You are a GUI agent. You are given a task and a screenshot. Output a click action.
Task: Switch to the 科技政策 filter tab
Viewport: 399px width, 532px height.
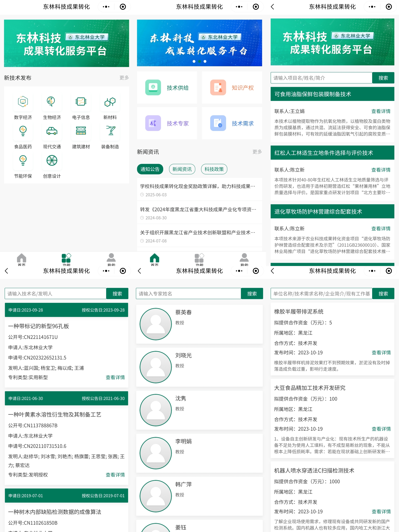pos(214,169)
